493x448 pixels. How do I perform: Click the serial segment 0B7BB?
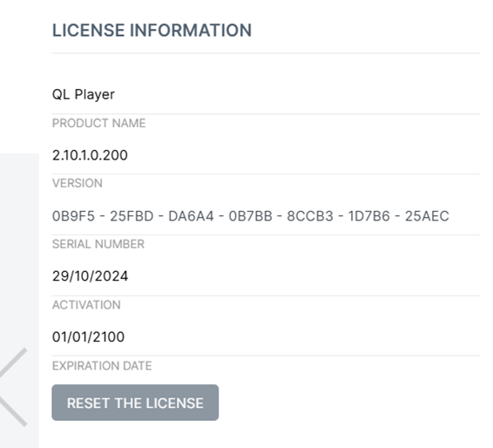pyautogui.click(x=251, y=216)
